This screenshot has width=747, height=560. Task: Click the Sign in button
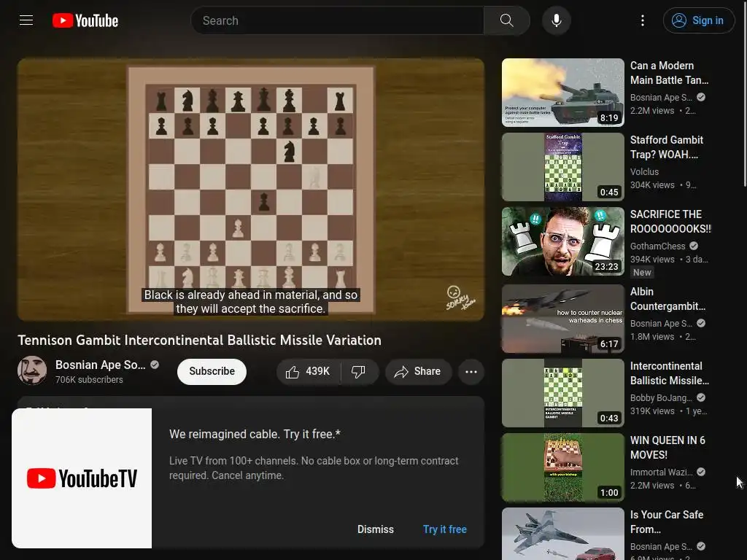point(698,20)
